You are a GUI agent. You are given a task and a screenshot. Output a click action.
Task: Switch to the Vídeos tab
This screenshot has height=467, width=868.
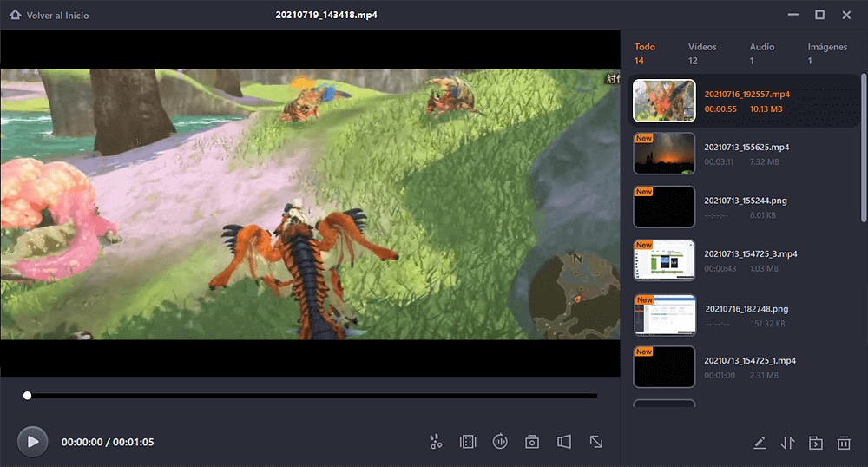(702, 54)
